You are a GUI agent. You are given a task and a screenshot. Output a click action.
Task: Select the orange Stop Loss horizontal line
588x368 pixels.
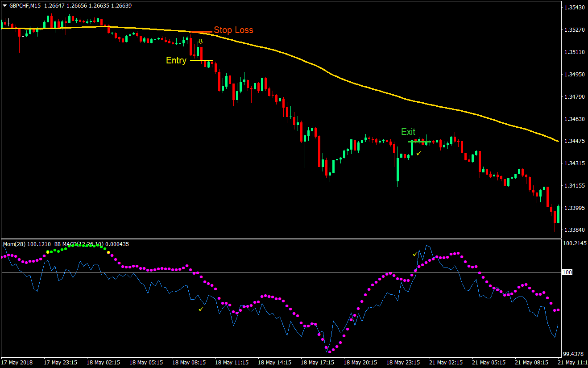click(x=202, y=32)
